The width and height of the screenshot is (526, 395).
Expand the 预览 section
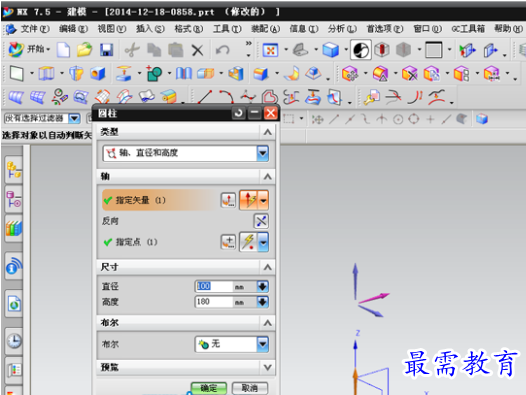click(x=267, y=367)
